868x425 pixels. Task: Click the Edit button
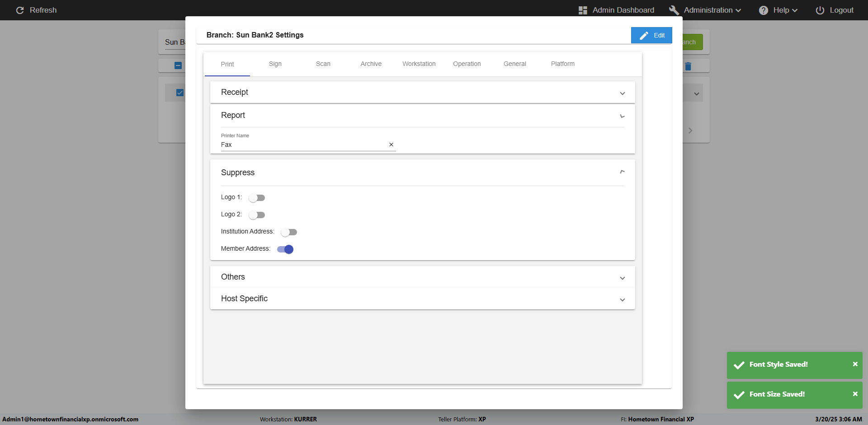(651, 35)
